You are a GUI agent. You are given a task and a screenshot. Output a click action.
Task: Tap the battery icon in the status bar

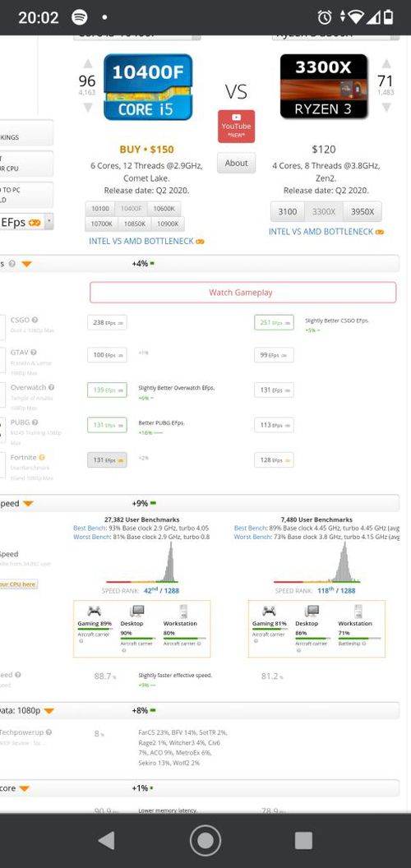point(389,17)
